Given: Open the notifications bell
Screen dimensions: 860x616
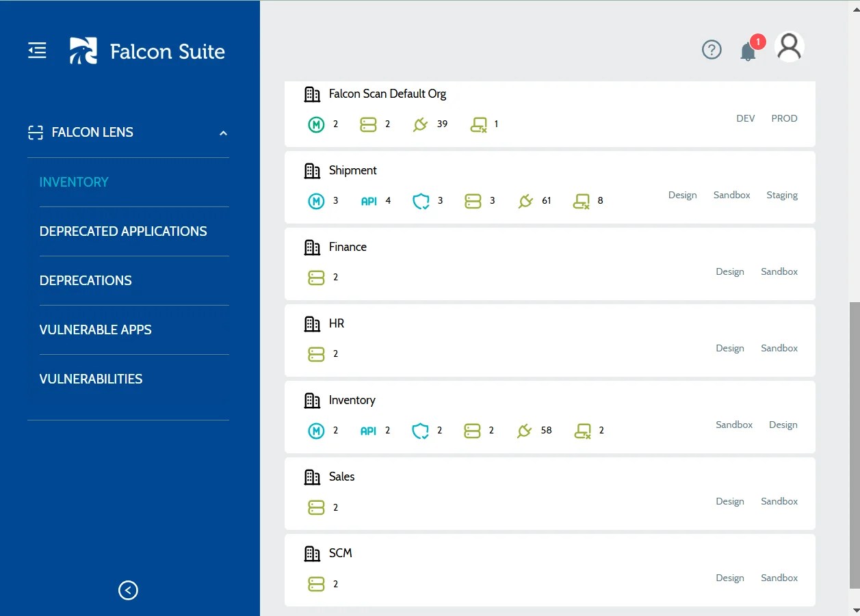Looking at the screenshot, I should [x=748, y=51].
